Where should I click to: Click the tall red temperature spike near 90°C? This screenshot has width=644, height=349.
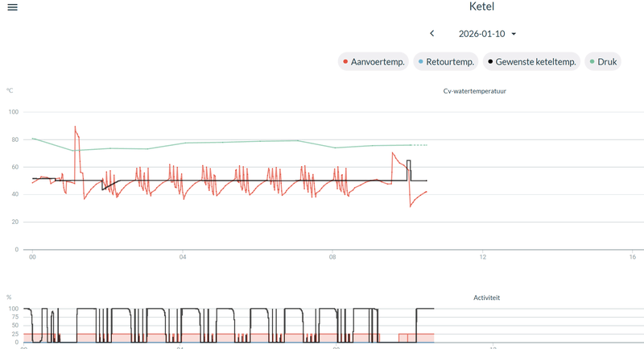(76, 128)
